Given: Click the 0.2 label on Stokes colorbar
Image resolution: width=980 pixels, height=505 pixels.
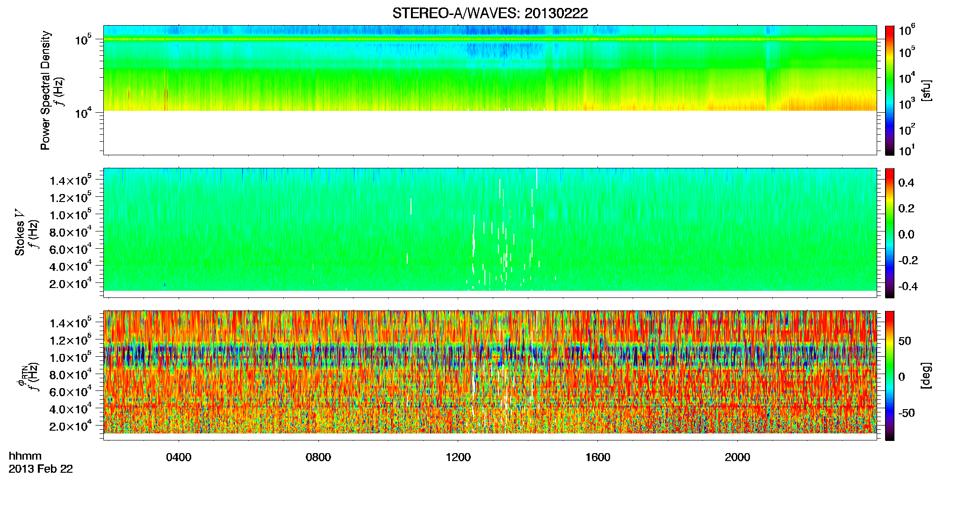Looking at the screenshot, I should (906, 209).
